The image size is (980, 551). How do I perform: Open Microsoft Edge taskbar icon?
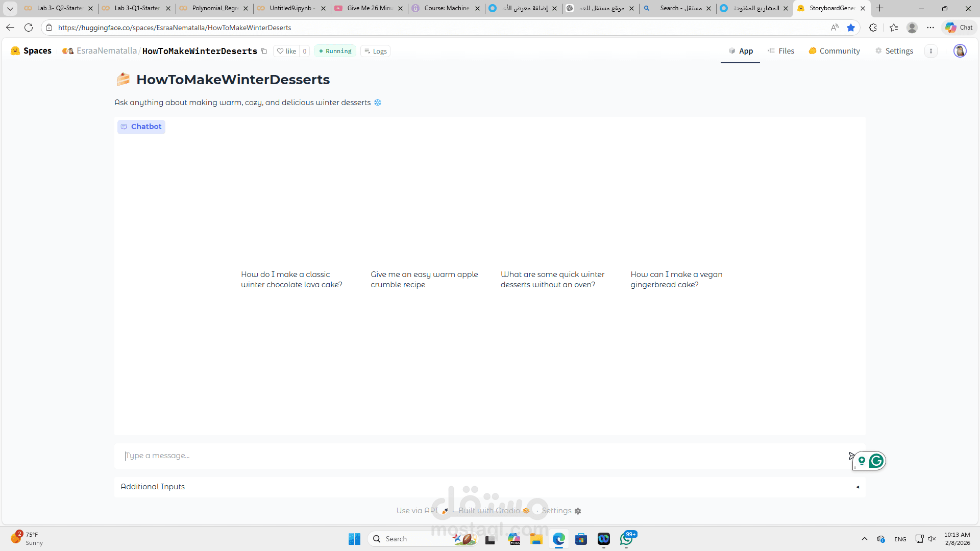pyautogui.click(x=559, y=539)
